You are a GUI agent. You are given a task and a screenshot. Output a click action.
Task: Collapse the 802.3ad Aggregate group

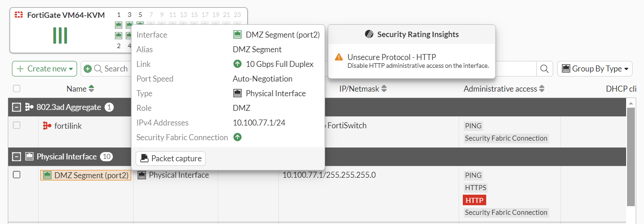tap(17, 107)
